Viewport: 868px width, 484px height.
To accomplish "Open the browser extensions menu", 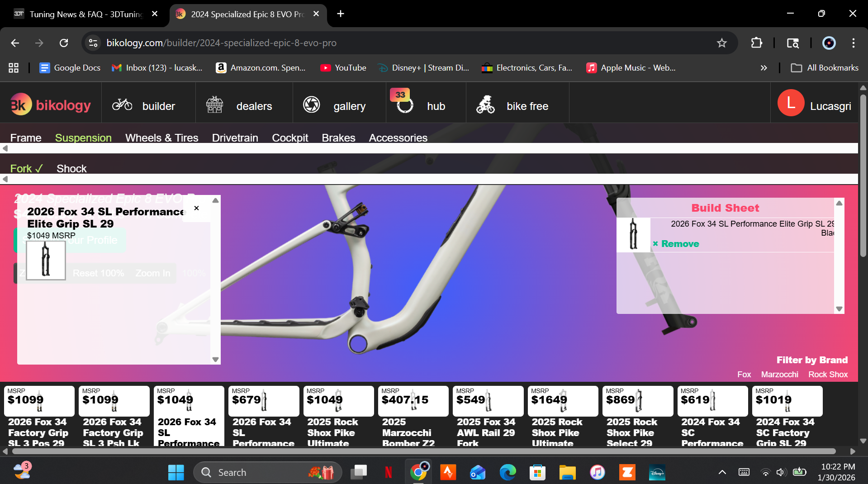I will pyautogui.click(x=756, y=43).
